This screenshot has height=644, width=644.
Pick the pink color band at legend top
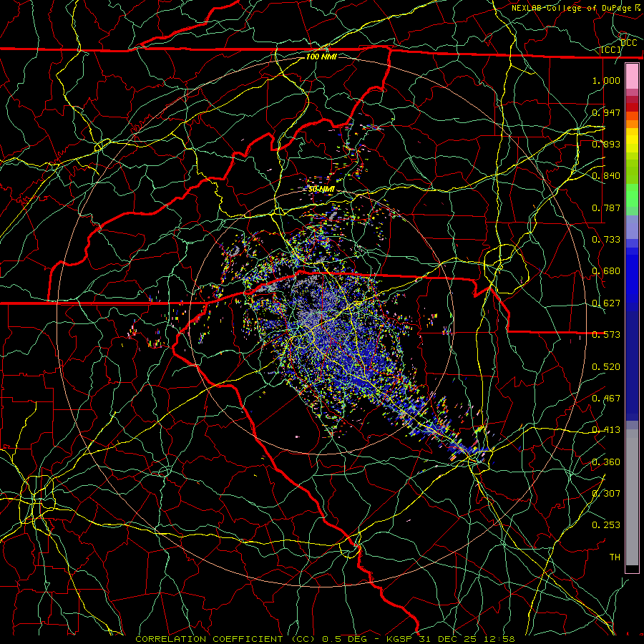632,77
